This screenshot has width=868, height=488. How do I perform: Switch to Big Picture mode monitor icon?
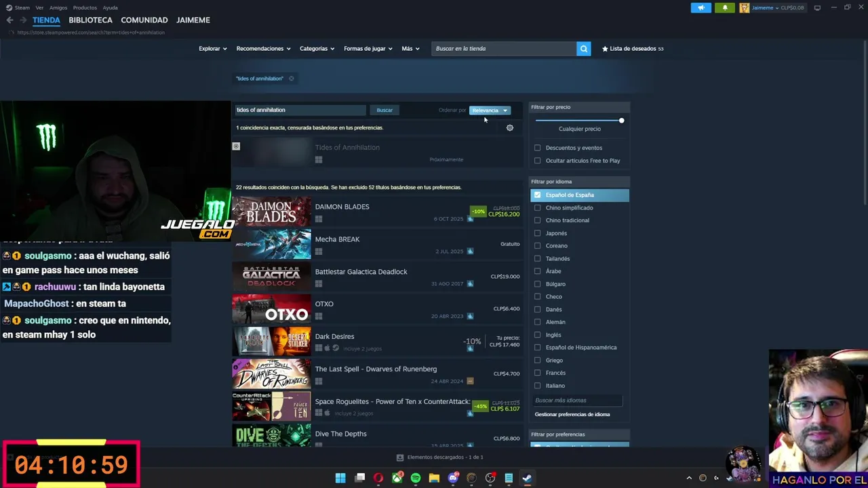point(817,7)
